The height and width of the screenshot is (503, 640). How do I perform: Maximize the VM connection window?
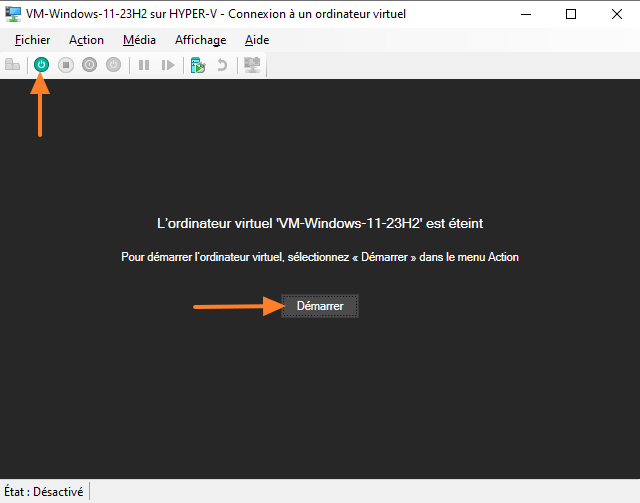[x=571, y=14]
